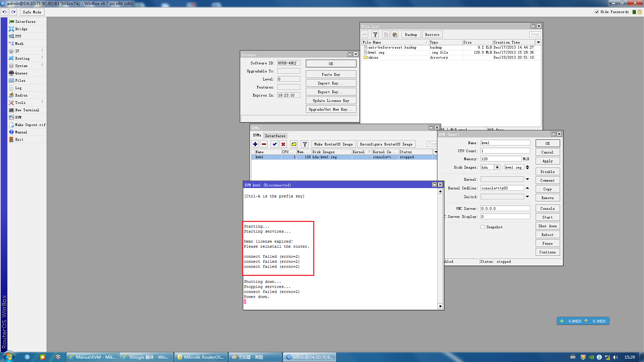The width and height of the screenshot is (644, 362).
Task: Click the red minus Remove icon in KVMs
Action: (264, 144)
